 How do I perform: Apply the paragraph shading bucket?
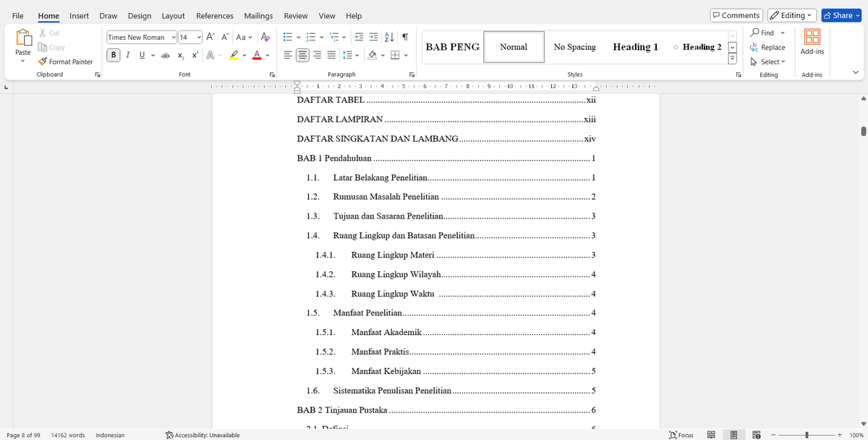coord(372,55)
